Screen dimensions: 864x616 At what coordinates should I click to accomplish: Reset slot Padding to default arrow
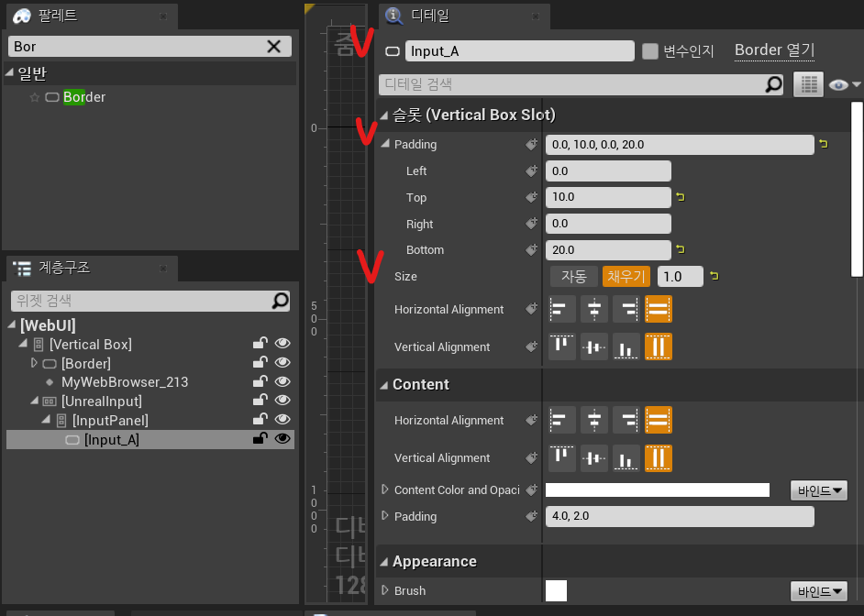point(823,144)
